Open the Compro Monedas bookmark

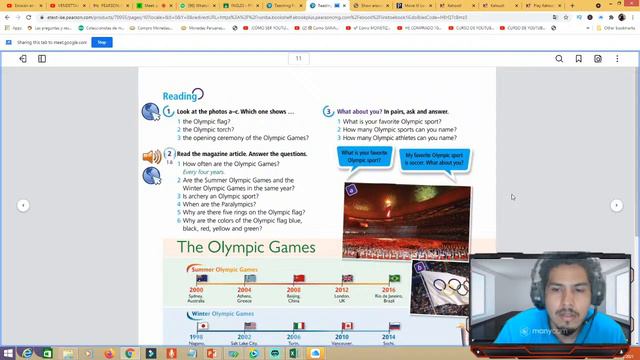151,28
